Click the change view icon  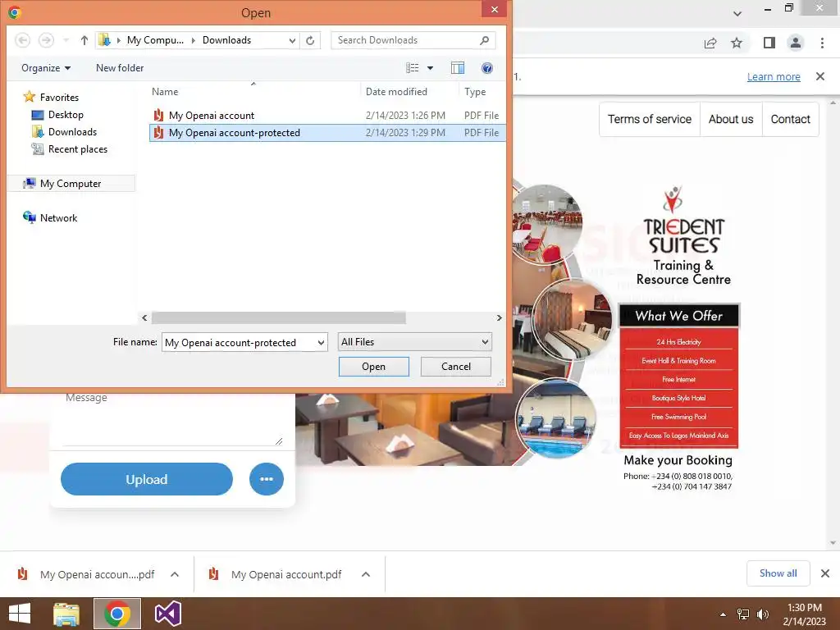tap(412, 68)
